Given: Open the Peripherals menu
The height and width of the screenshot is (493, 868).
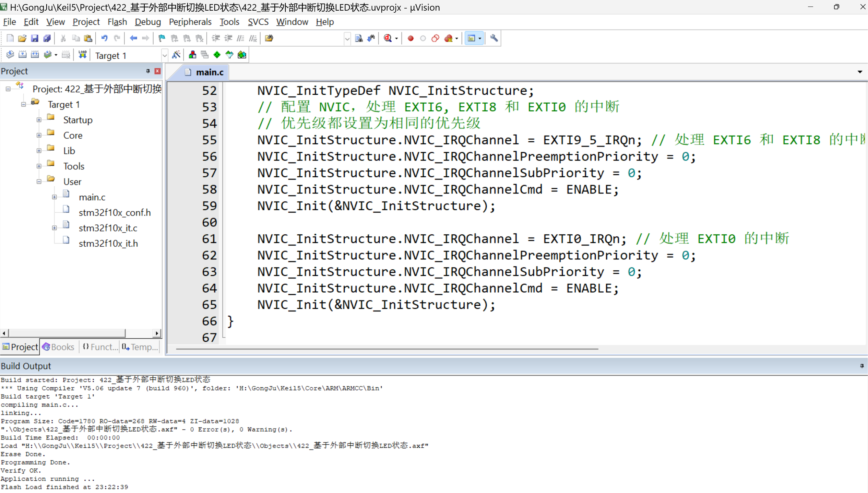Looking at the screenshot, I should pyautogui.click(x=190, y=22).
